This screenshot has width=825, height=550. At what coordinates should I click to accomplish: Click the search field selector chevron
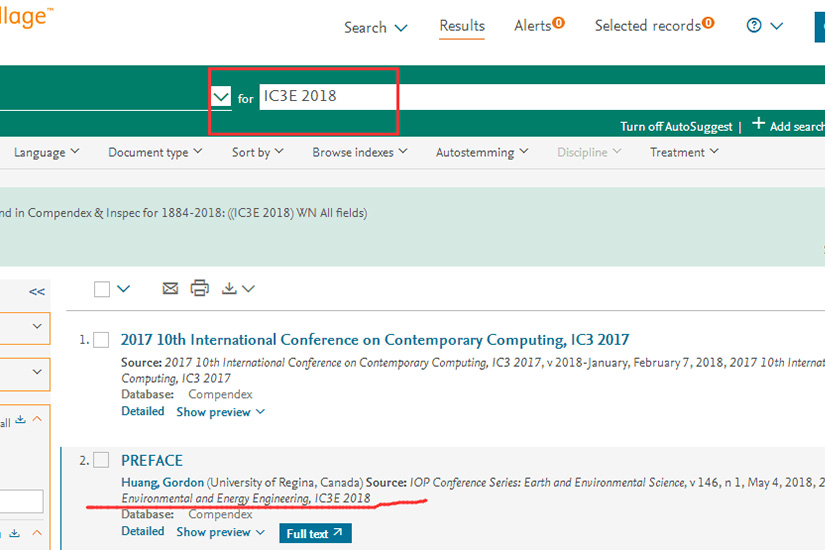221,97
